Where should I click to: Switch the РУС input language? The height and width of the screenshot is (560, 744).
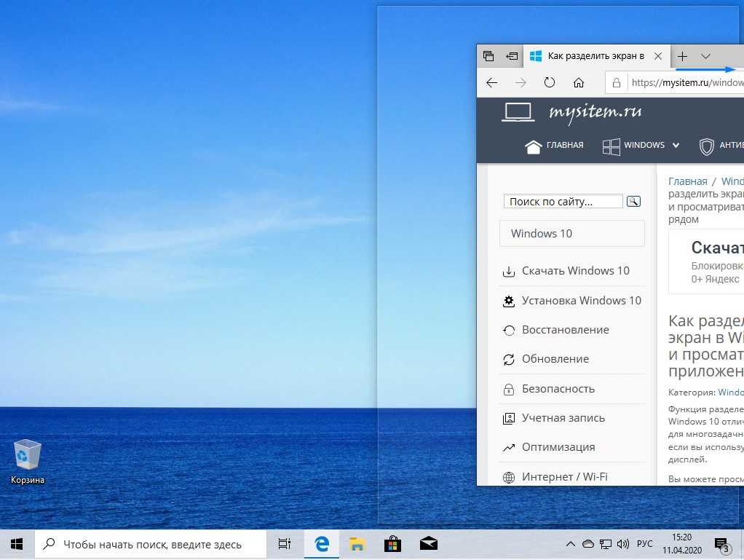click(644, 544)
